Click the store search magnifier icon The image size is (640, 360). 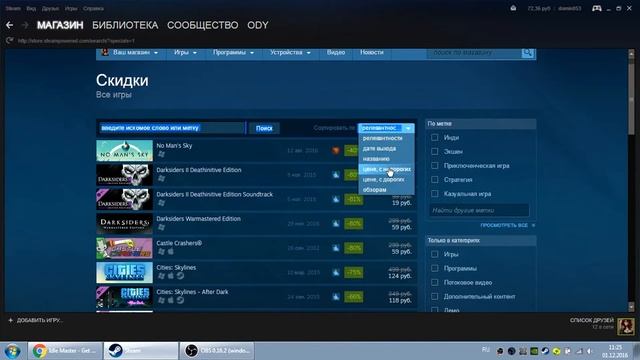coord(528,53)
